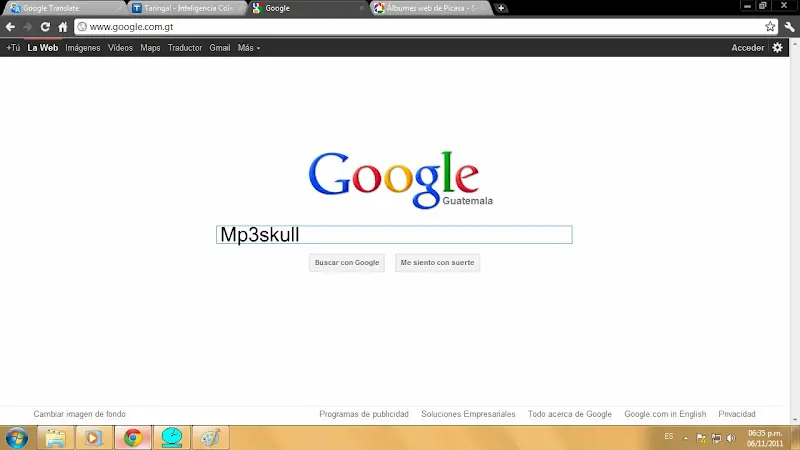Expand the Más dropdown
Viewport: 800px width, 450px height.
[249, 47]
